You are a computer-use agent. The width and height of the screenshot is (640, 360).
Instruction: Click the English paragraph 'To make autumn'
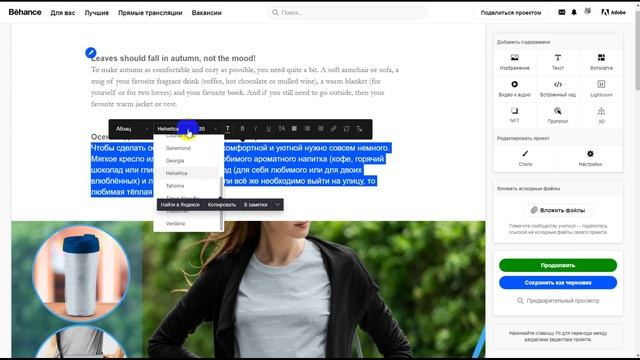click(x=245, y=87)
